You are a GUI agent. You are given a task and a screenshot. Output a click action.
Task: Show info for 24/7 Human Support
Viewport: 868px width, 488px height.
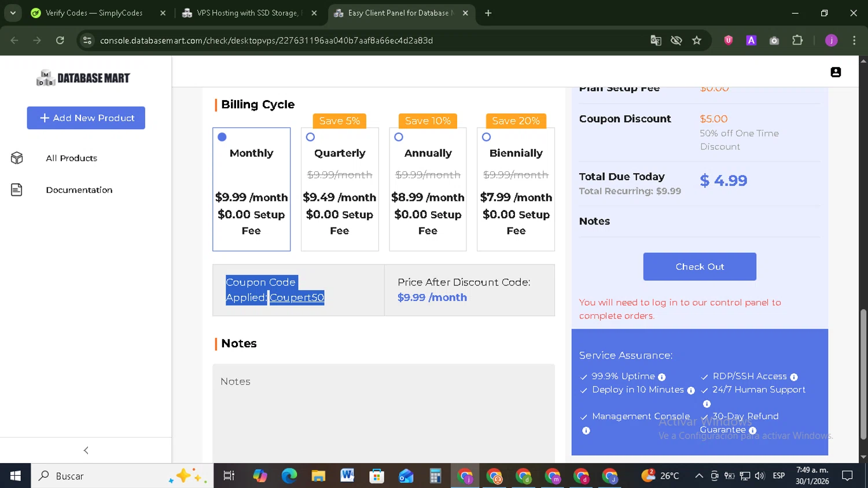click(707, 404)
